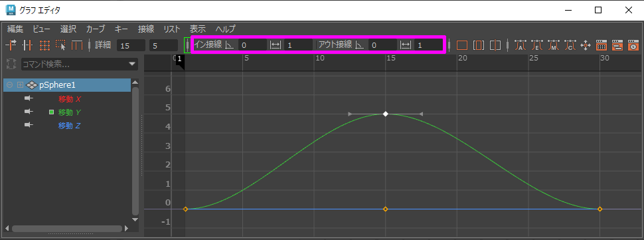Click the アウト接線 angle field
Screen dimensions: 644x240
tap(383, 45)
